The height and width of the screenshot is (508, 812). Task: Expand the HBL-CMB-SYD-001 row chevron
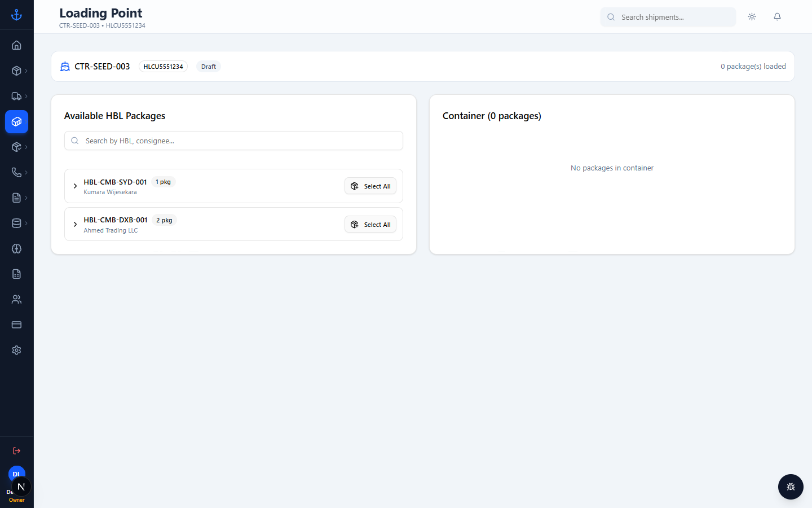(x=75, y=186)
